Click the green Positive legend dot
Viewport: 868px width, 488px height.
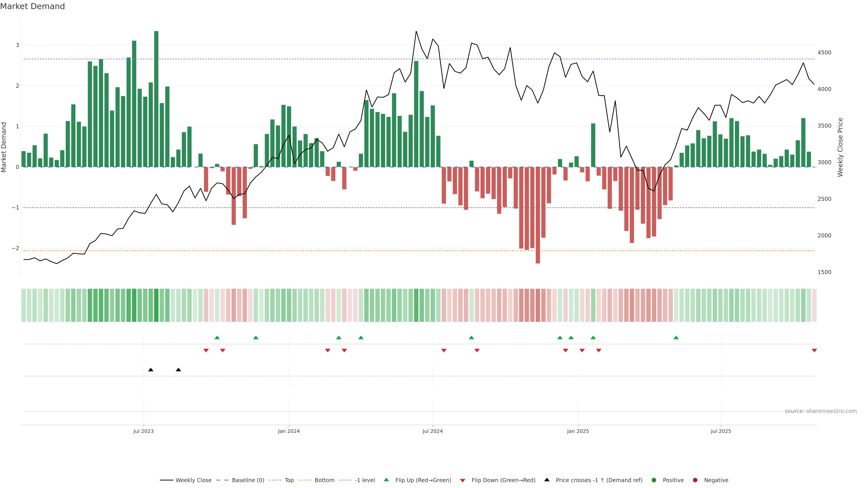pos(654,480)
